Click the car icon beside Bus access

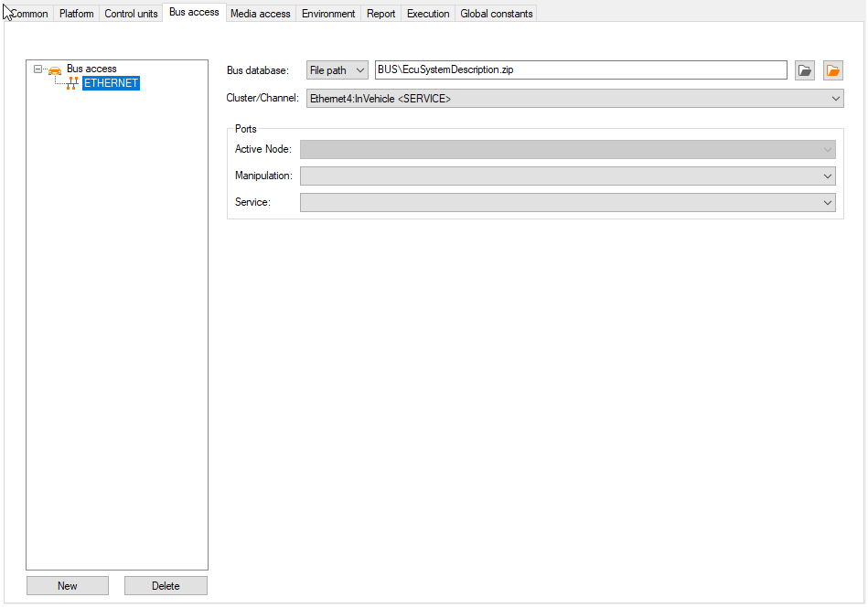click(55, 69)
